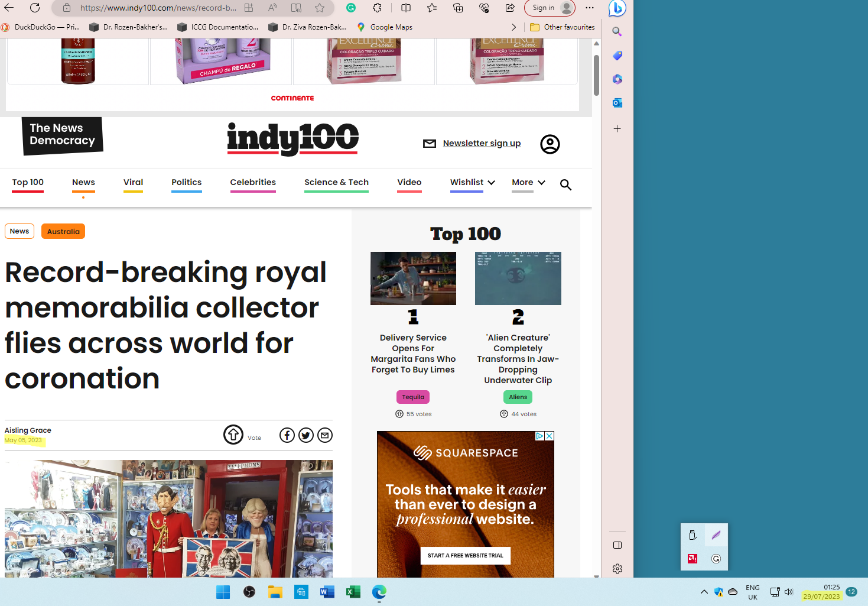Click the Aliens tag
The width and height of the screenshot is (868, 606).
coord(518,397)
